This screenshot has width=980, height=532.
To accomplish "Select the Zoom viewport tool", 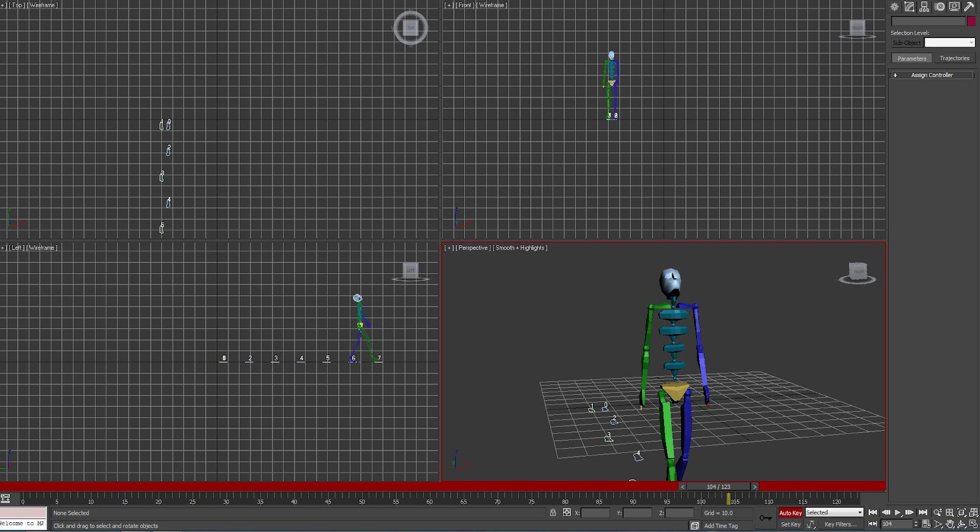I will pos(938,512).
